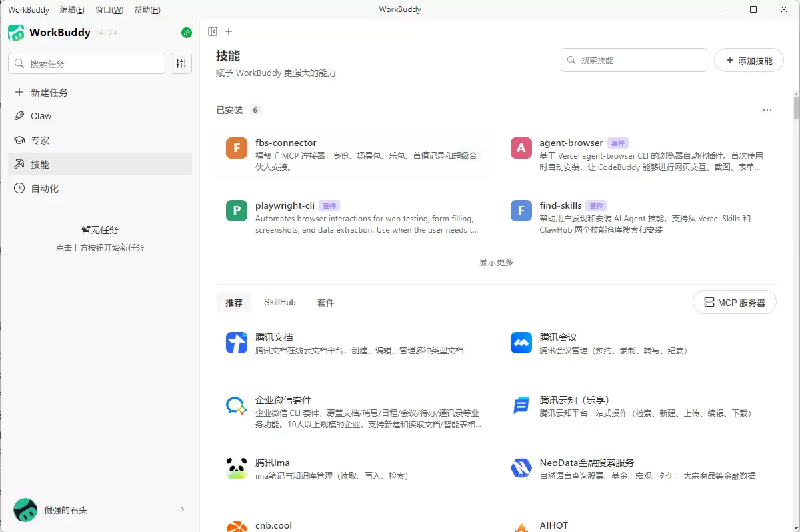Click the agent-browser red A icon
The image size is (800, 532).
point(521,148)
